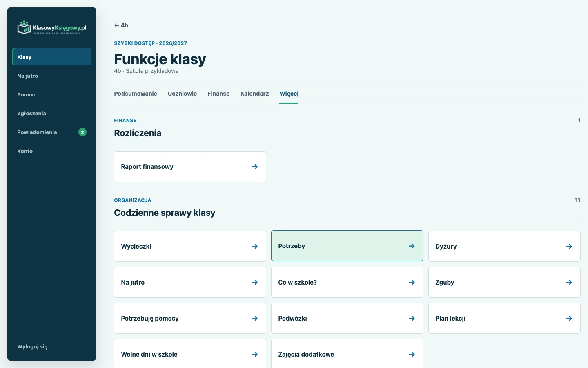Open the Uczniowie tab
588x368 pixels.
coord(182,94)
